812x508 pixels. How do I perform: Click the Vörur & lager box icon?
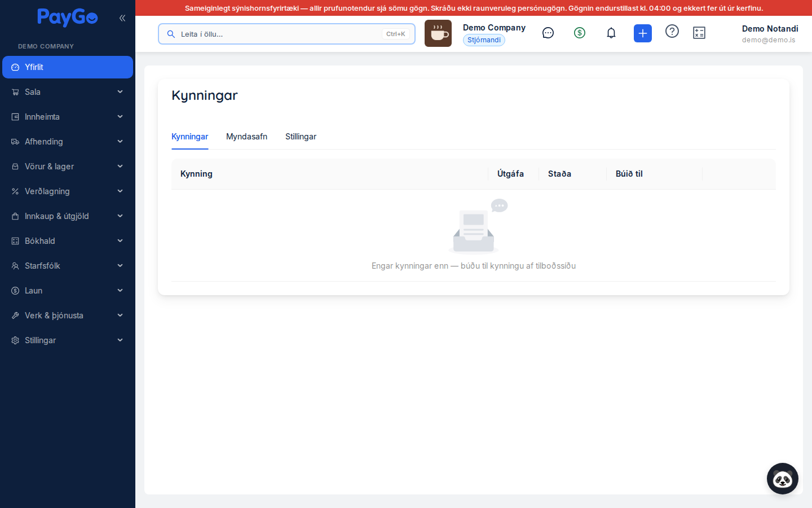[15, 167]
